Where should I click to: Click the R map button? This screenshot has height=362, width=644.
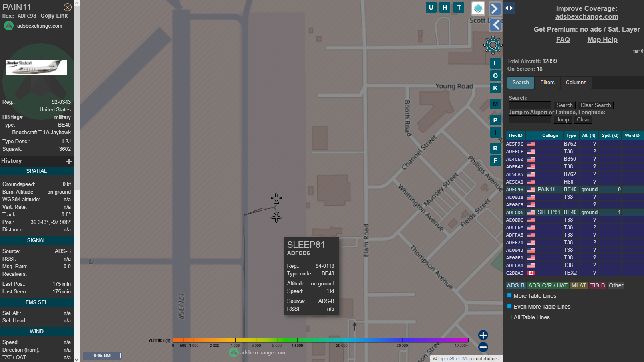point(495,148)
